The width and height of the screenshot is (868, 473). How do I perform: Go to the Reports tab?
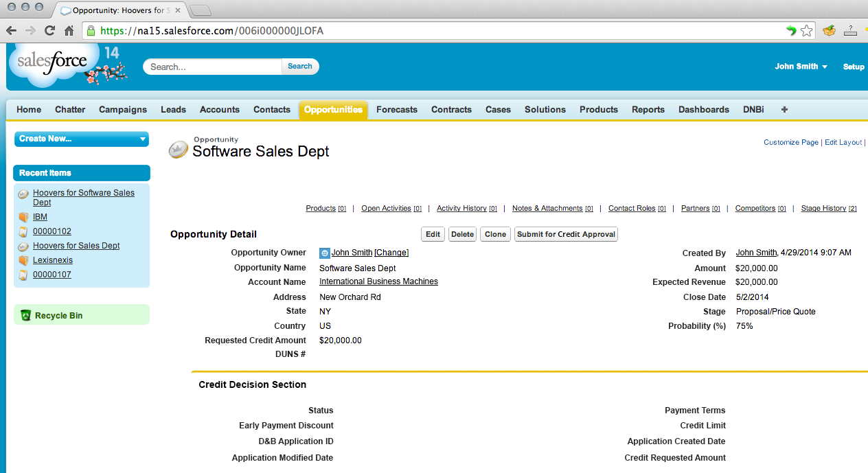[648, 110]
